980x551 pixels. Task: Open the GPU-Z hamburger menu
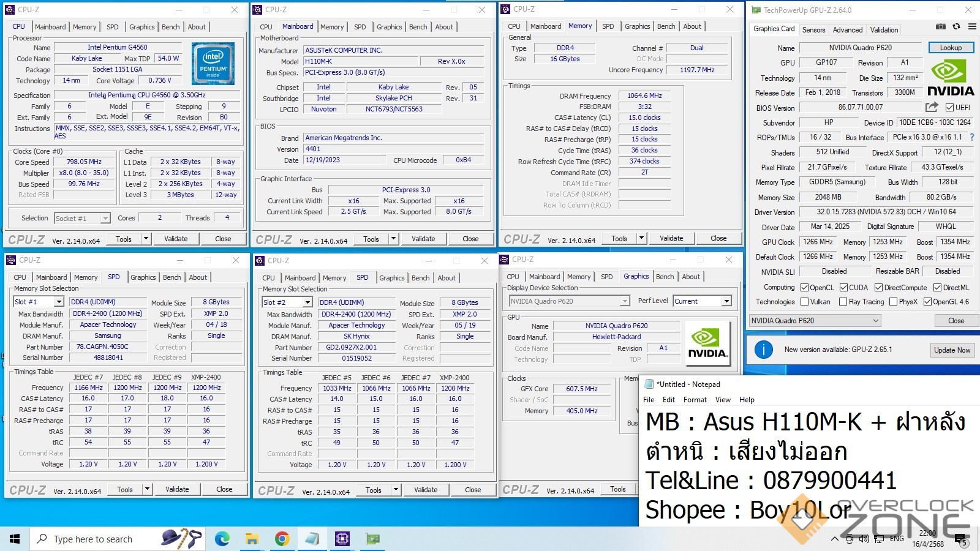pos(972,27)
